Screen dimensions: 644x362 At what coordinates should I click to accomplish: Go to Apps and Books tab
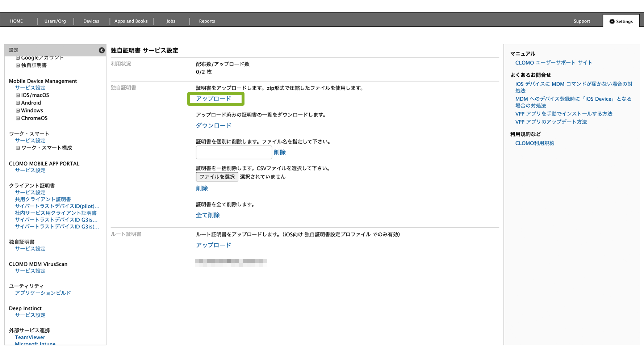pos(131,21)
